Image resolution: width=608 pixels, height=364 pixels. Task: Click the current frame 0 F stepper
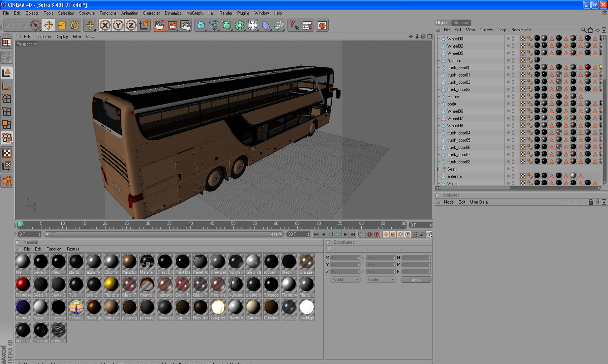click(430, 225)
